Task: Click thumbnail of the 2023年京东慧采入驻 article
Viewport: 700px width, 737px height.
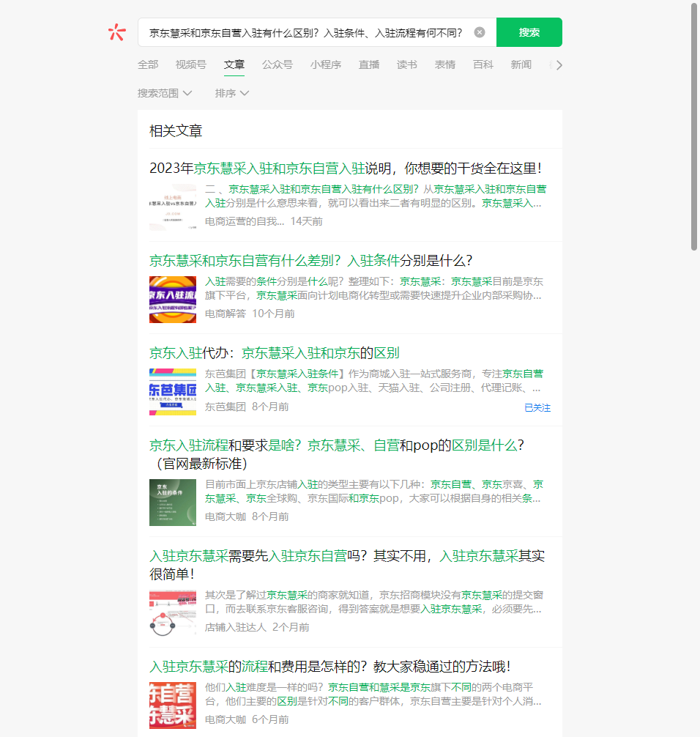Action: 172,207
